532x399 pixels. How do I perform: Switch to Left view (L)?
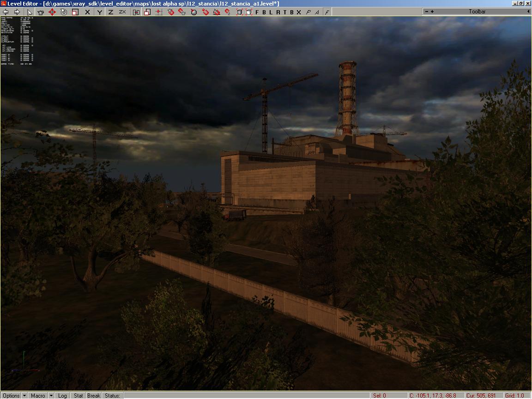(271, 12)
